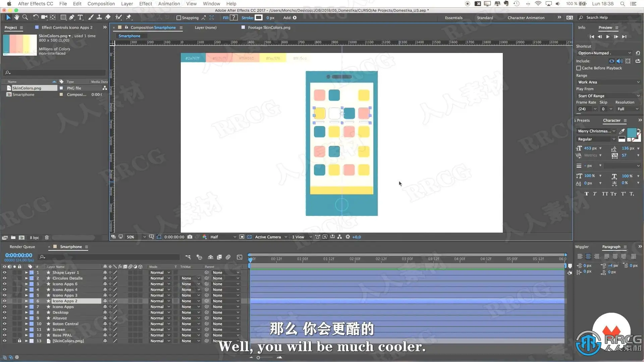The height and width of the screenshot is (362, 644).
Task: Switch to the Standard workspace
Action: [x=485, y=18]
